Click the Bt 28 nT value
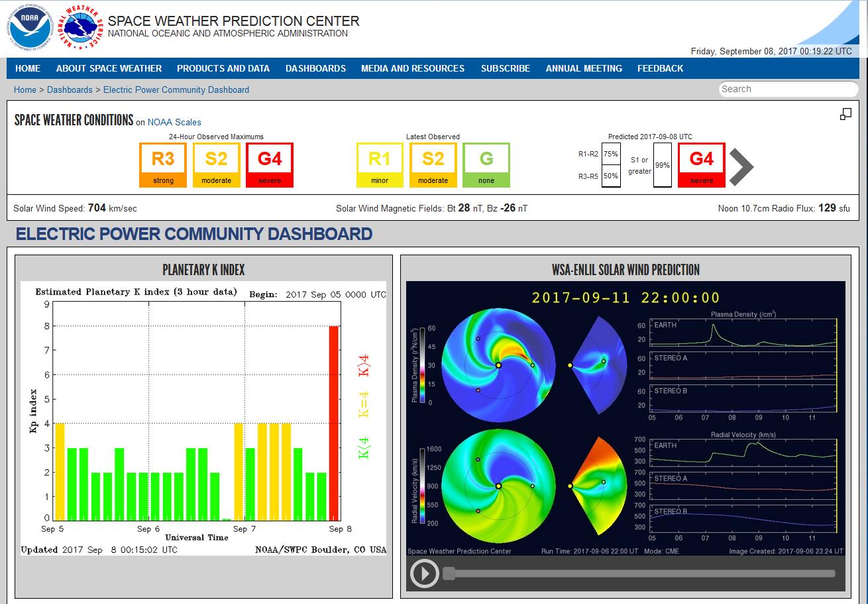Image resolution: width=868 pixels, height=604 pixels. click(465, 208)
